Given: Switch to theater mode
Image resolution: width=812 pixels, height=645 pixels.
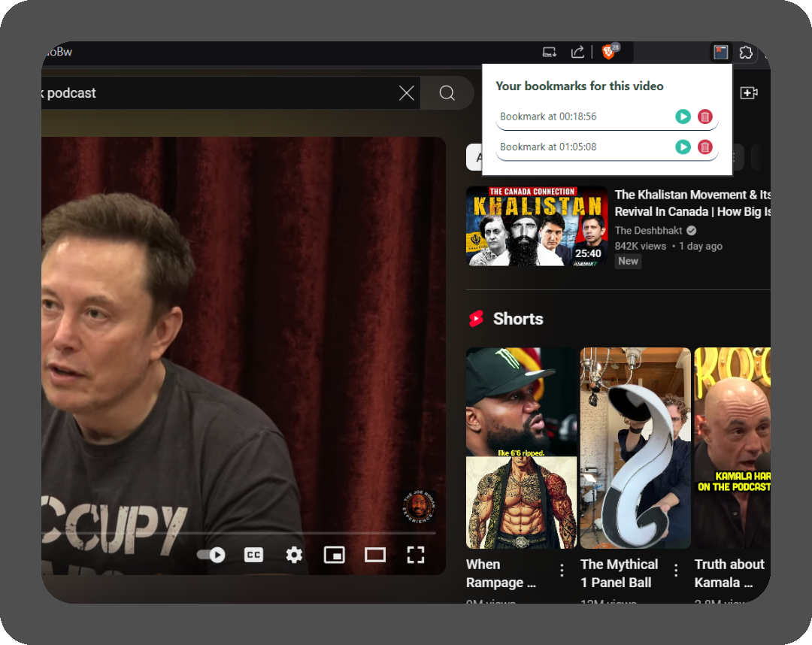Looking at the screenshot, I should click(x=374, y=555).
